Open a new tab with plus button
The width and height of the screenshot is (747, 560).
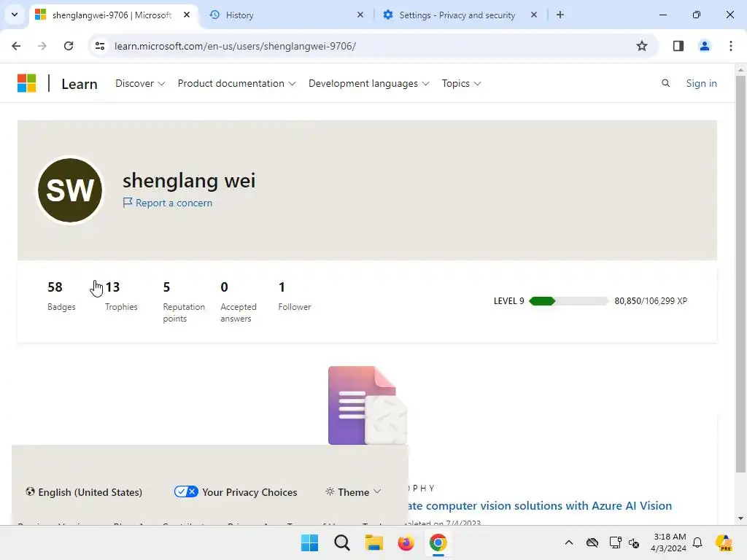coord(560,15)
